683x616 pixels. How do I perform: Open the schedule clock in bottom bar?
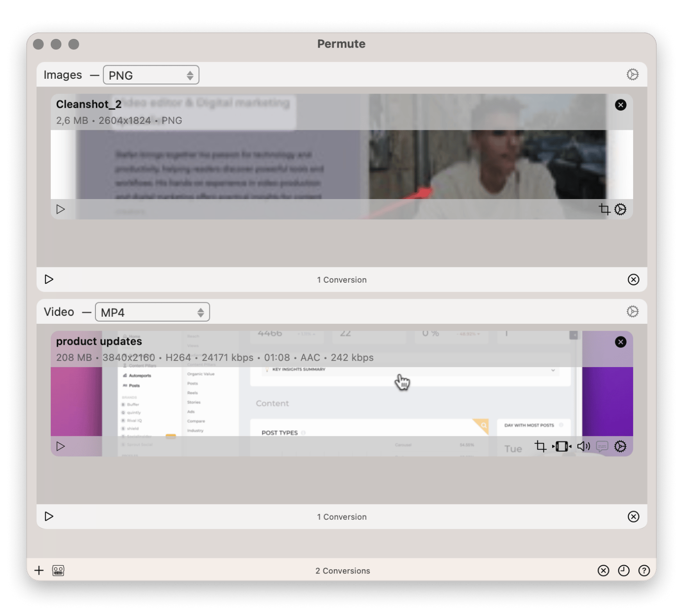tap(623, 570)
